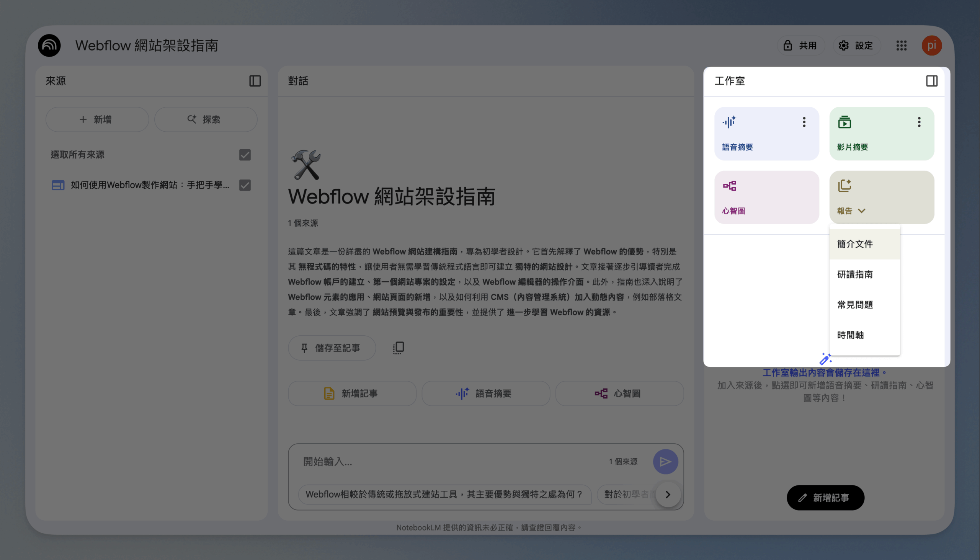
Task: Toggle 選取所有來源 checkbox
Action: coord(245,155)
